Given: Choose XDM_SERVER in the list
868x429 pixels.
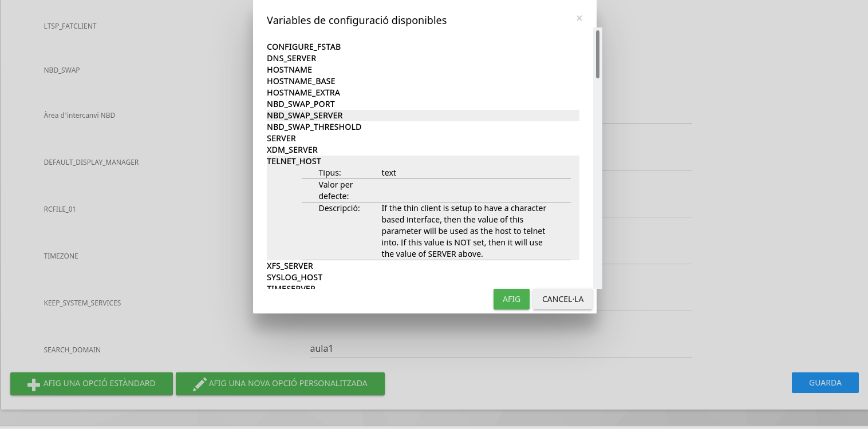Looking at the screenshot, I should coord(292,150).
